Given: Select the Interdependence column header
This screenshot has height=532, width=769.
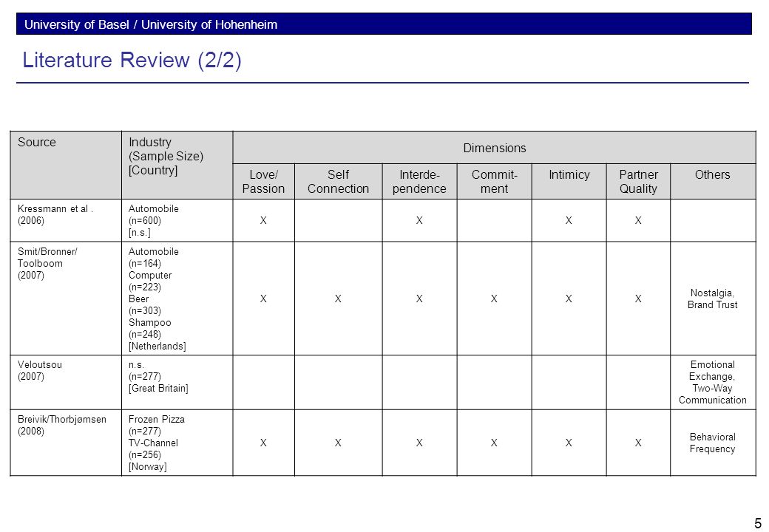Looking at the screenshot, I should point(419,182).
